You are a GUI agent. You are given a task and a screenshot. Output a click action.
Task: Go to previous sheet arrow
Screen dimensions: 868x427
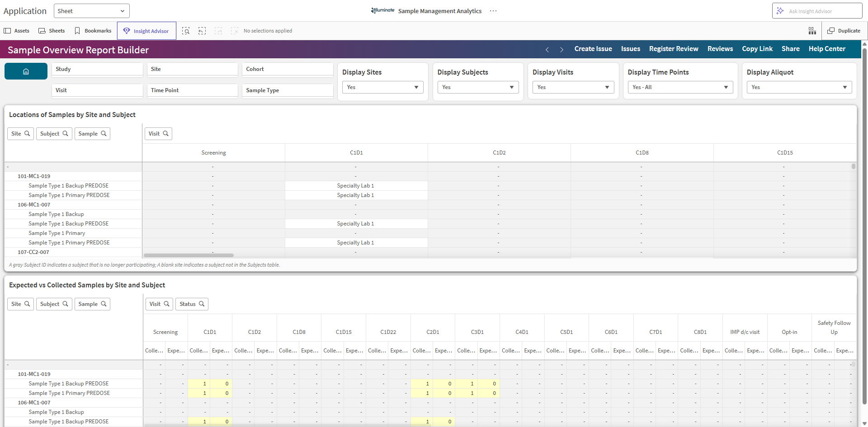pyautogui.click(x=547, y=49)
